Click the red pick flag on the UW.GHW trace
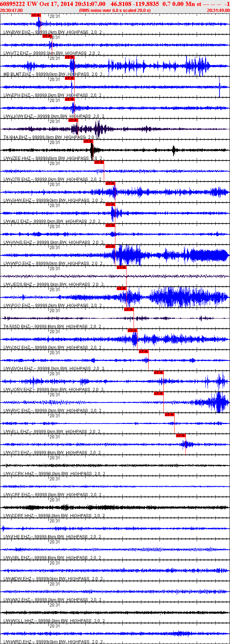 (x=110, y=183)
